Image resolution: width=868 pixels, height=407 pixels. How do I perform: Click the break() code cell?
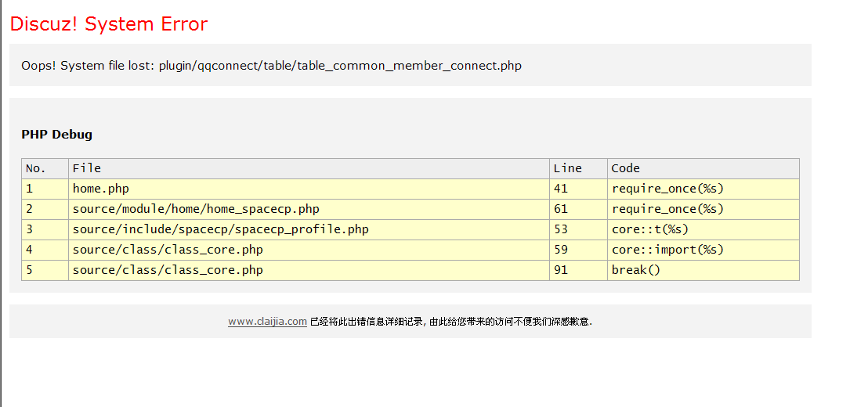[x=636, y=270]
